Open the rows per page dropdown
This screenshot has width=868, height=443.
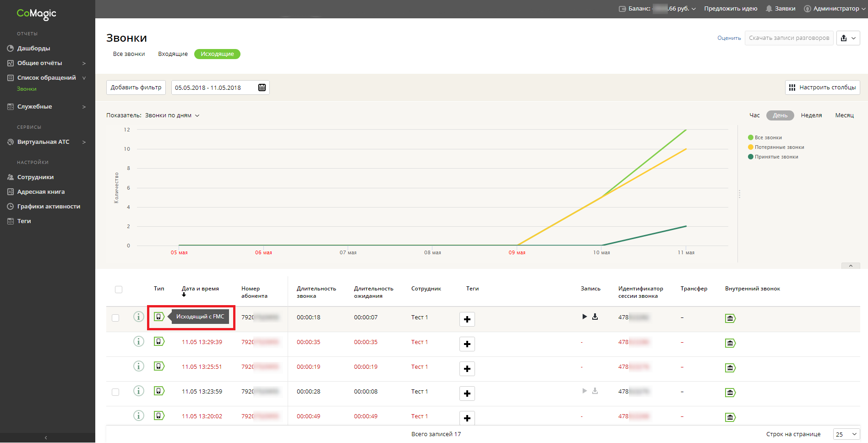(846, 434)
